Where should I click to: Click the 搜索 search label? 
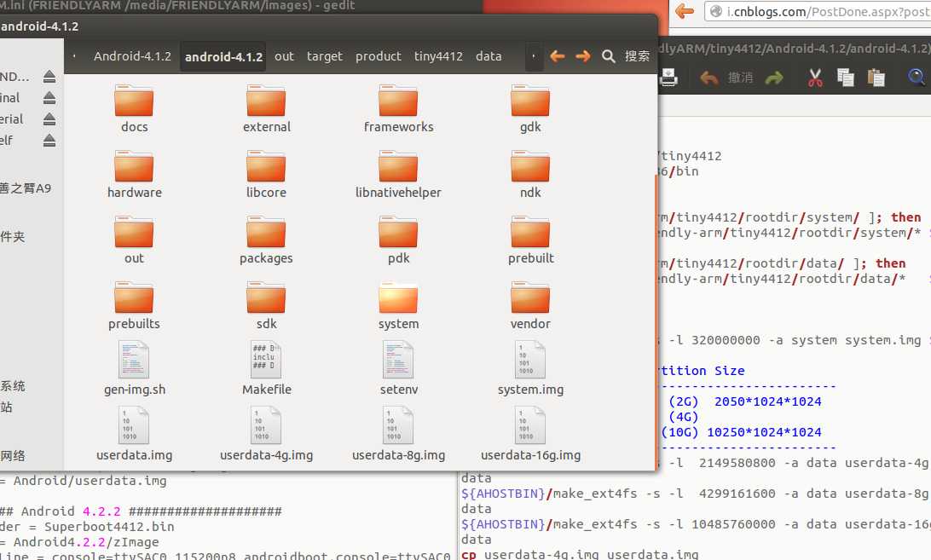637,56
